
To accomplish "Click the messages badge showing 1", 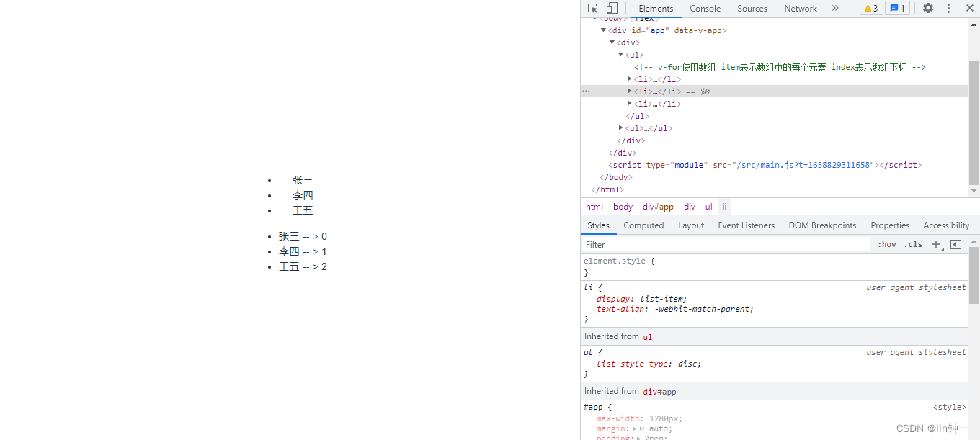I will (x=897, y=9).
